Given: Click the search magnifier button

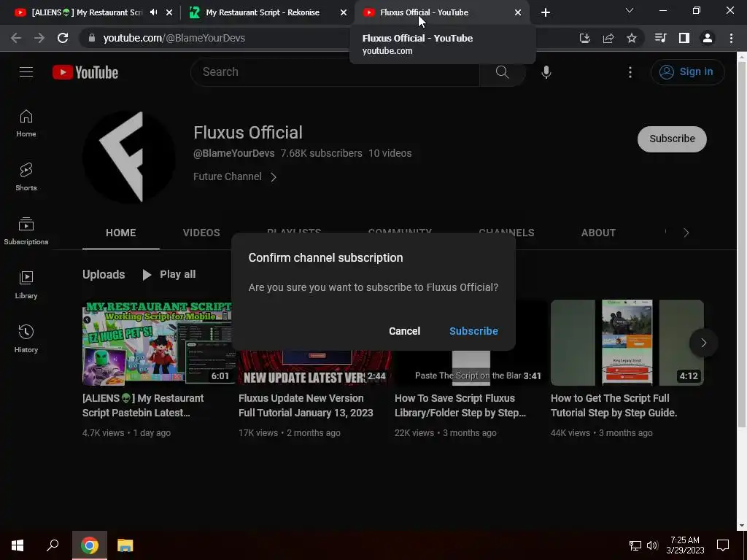Looking at the screenshot, I should coord(502,72).
